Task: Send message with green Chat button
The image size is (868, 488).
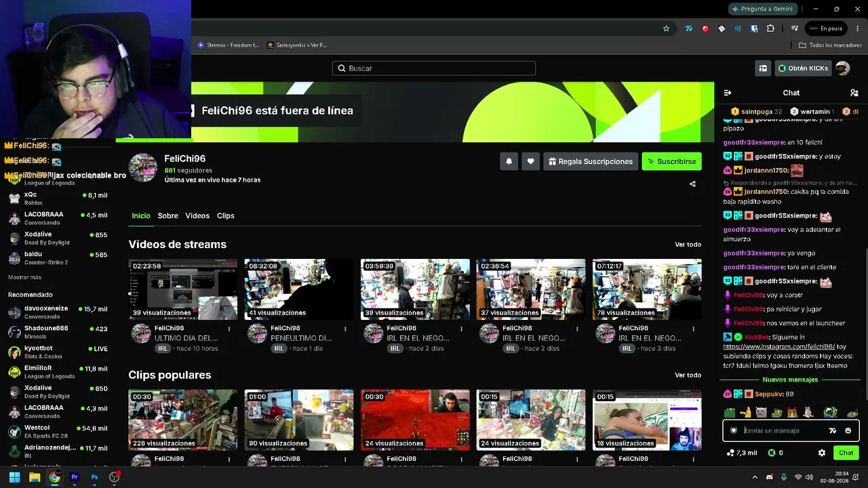Action: coord(846,453)
